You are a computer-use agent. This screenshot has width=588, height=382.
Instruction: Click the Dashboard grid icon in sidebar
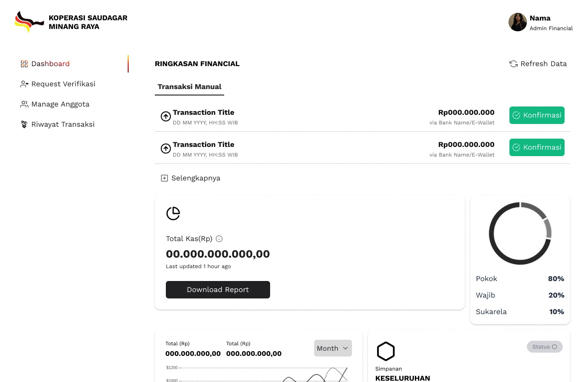[x=24, y=64]
